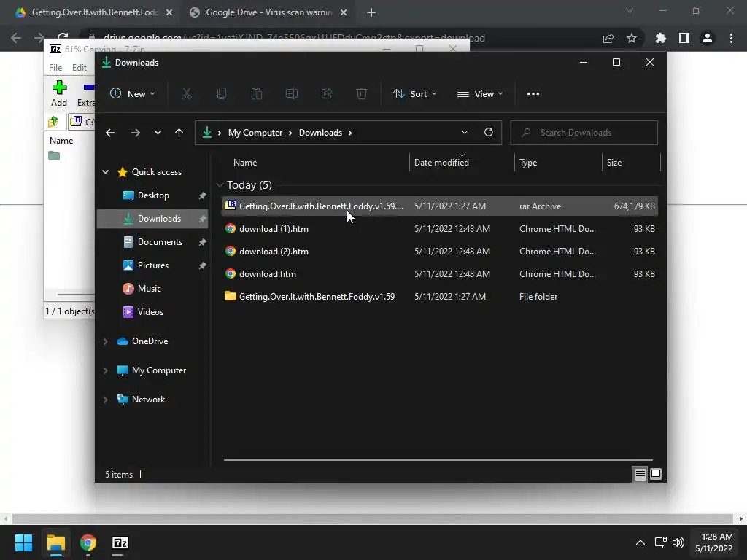Select Videos in navigation pane
747x560 pixels.
point(153,312)
